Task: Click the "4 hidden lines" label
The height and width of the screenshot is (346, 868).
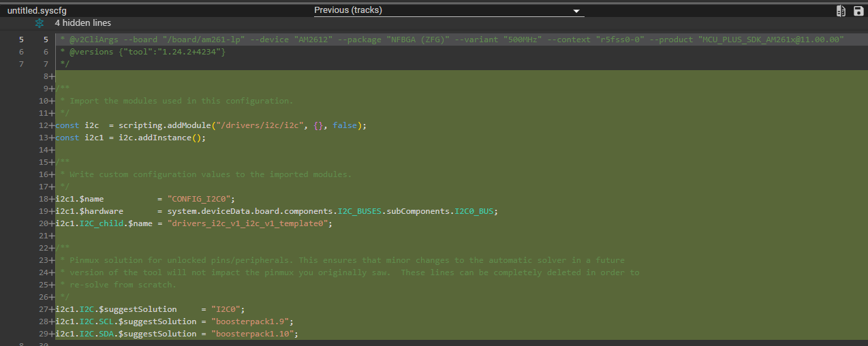Action: point(82,23)
